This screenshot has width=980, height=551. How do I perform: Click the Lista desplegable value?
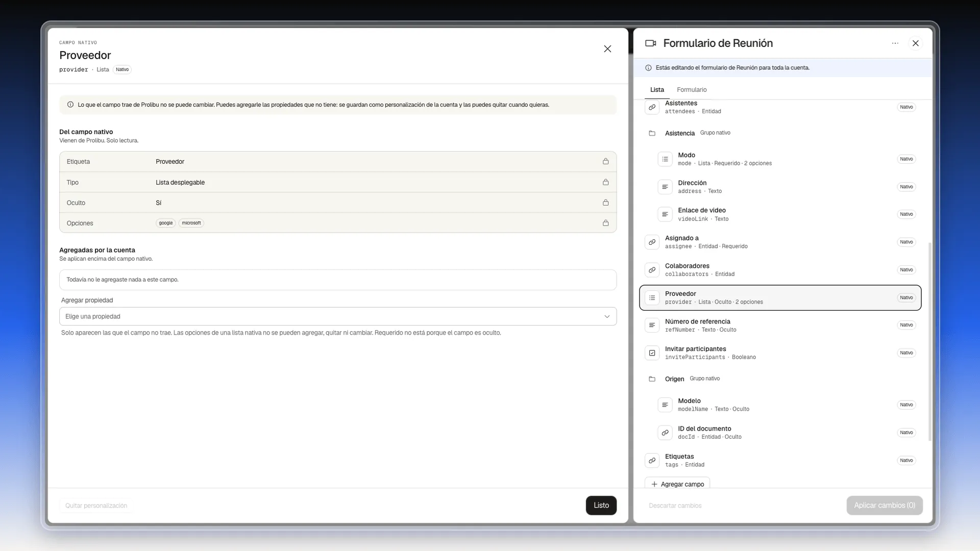180,182
